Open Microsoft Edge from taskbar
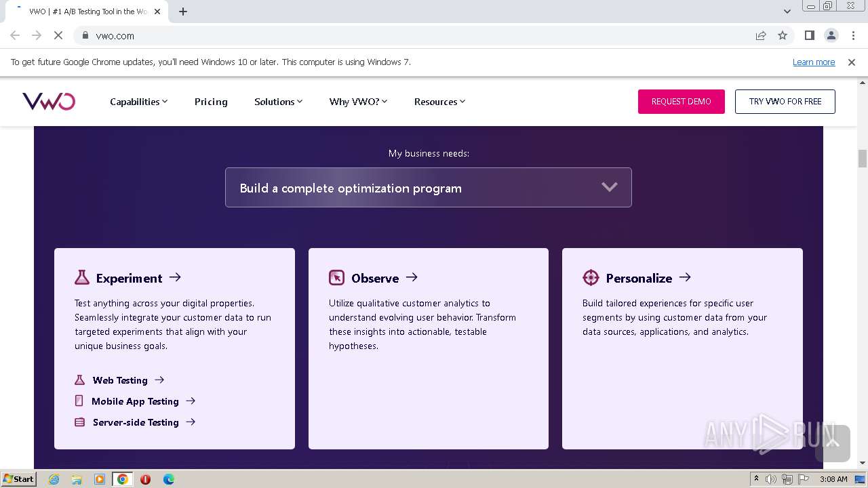Screen dimensions: 868x488 tap(169, 479)
